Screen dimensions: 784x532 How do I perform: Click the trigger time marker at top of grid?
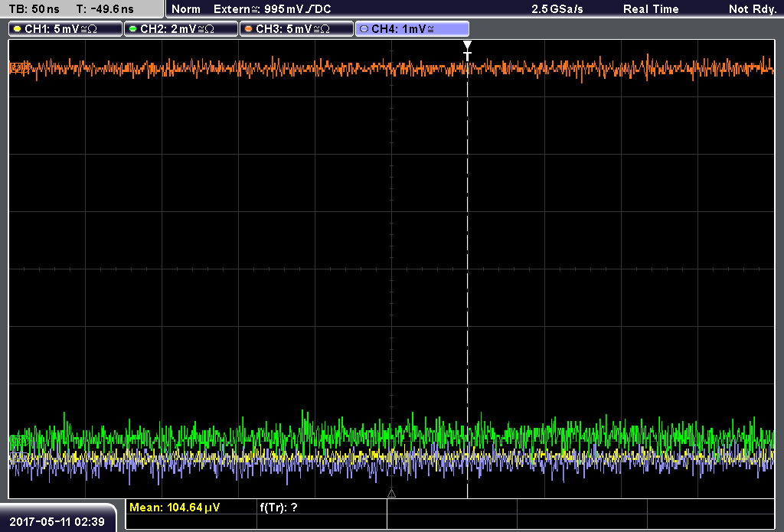tap(468, 51)
